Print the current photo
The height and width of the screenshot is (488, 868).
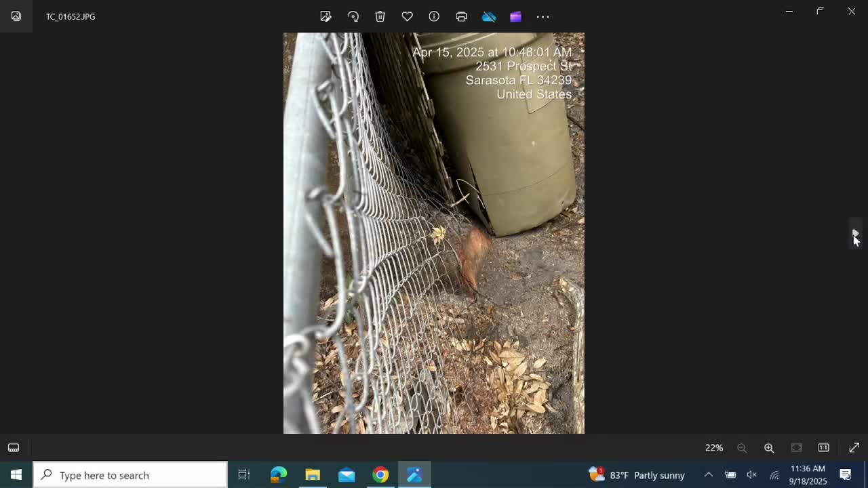coord(461,16)
